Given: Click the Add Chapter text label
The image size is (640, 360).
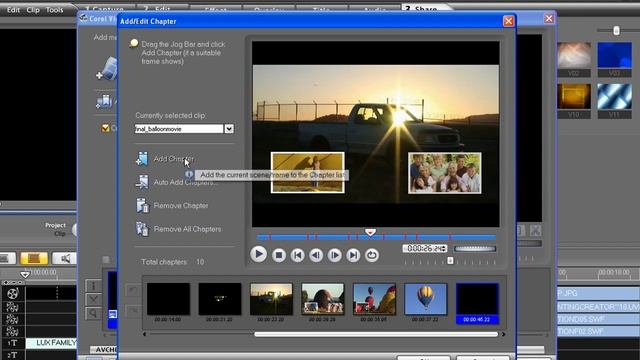Looking at the screenshot, I should [x=173, y=159].
